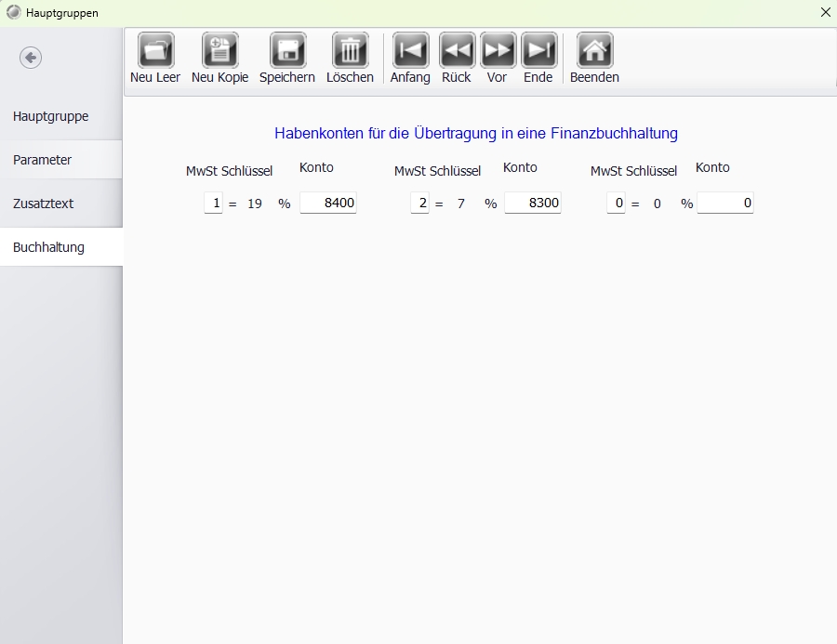Click the MwSt Schlüssel field left of '= 0 %'
Image resolution: width=837 pixels, height=644 pixels.
point(616,203)
